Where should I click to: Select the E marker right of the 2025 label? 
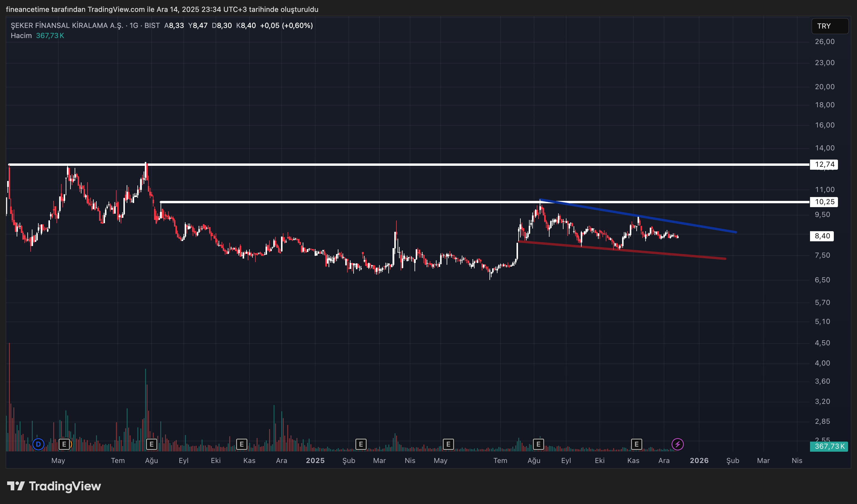tap(361, 444)
